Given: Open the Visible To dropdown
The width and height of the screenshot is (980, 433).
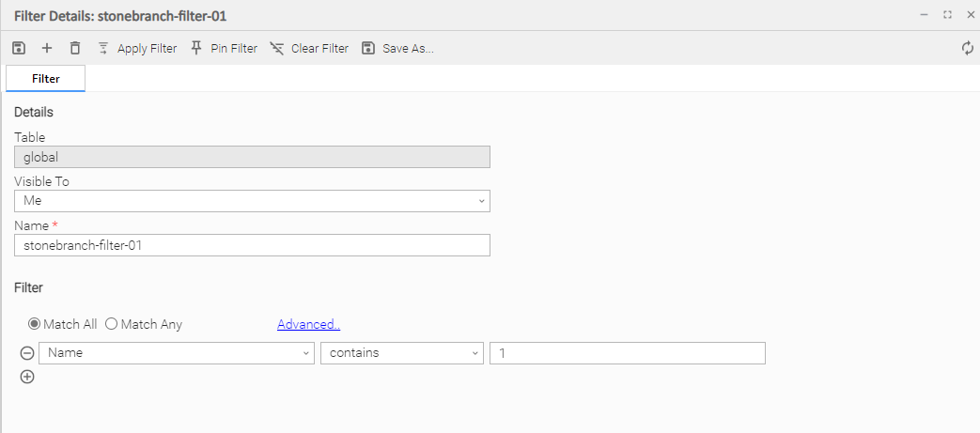Looking at the screenshot, I should click(252, 201).
